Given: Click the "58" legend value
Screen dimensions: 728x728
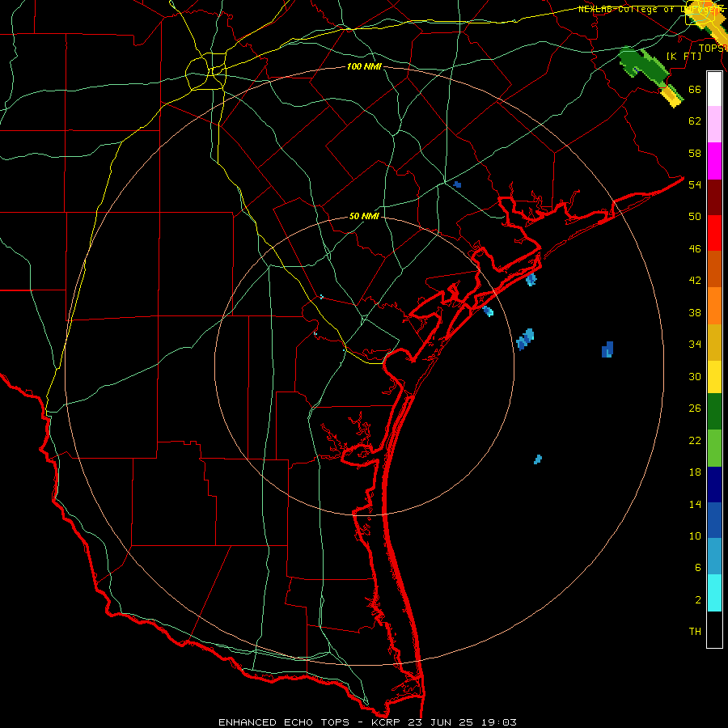Looking at the screenshot, I should pos(695,153).
